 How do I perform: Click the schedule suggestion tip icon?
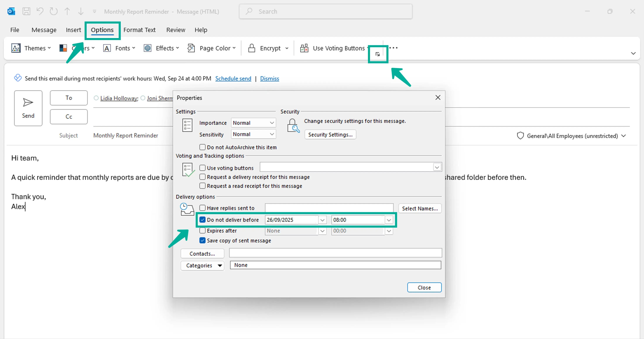(18, 78)
